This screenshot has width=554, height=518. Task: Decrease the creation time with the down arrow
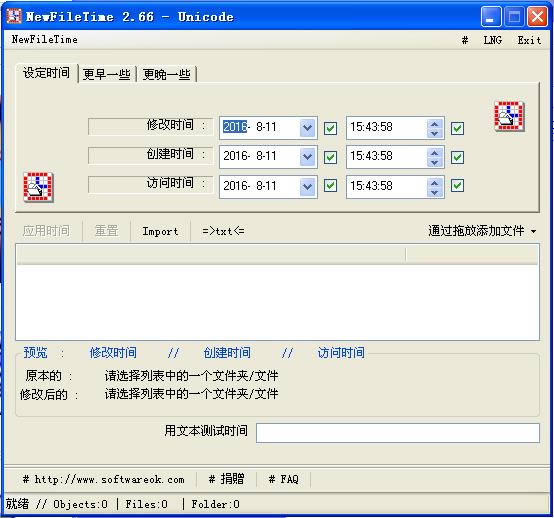click(x=435, y=163)
